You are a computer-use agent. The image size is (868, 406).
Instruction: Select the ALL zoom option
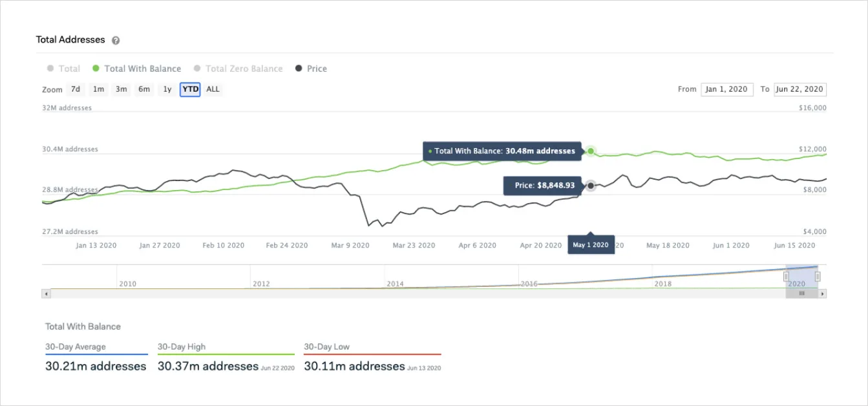click(x=213, y=89)
